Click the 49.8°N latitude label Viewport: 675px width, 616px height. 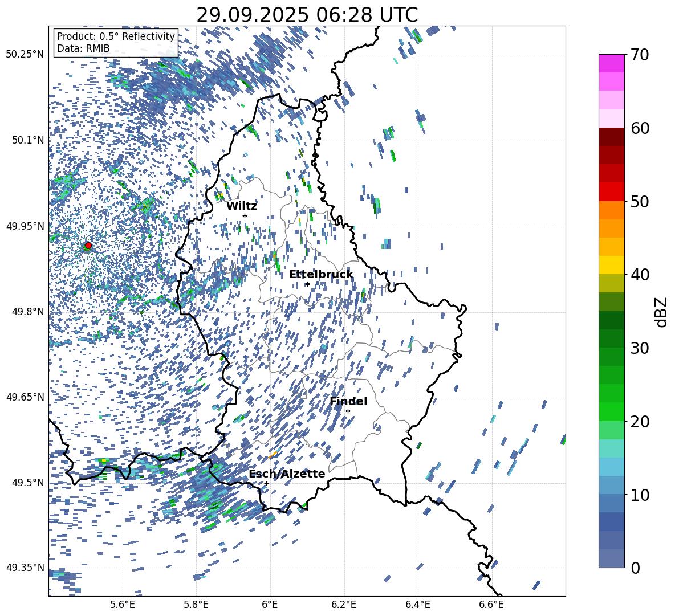[28, 312]
